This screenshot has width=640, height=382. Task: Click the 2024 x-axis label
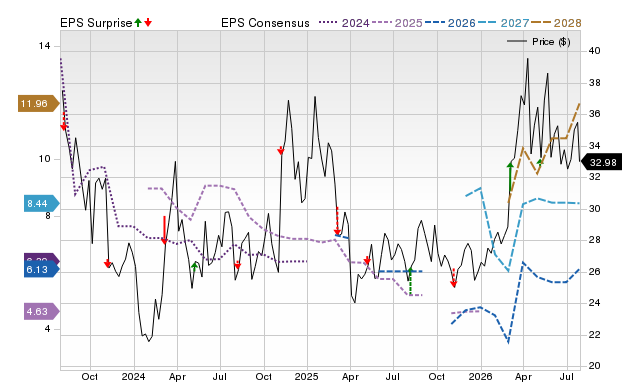click(x=133, y=376)
